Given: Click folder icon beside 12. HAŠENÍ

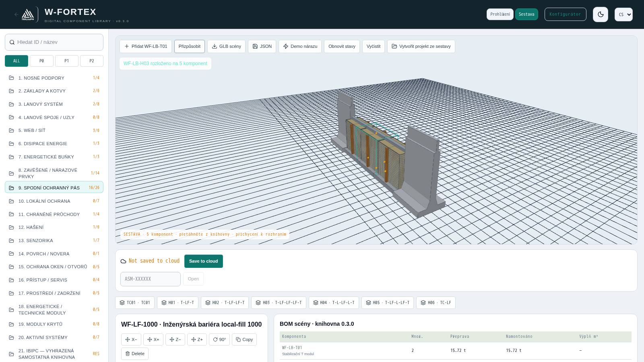Looking at the screenshot, I should 11,227.
